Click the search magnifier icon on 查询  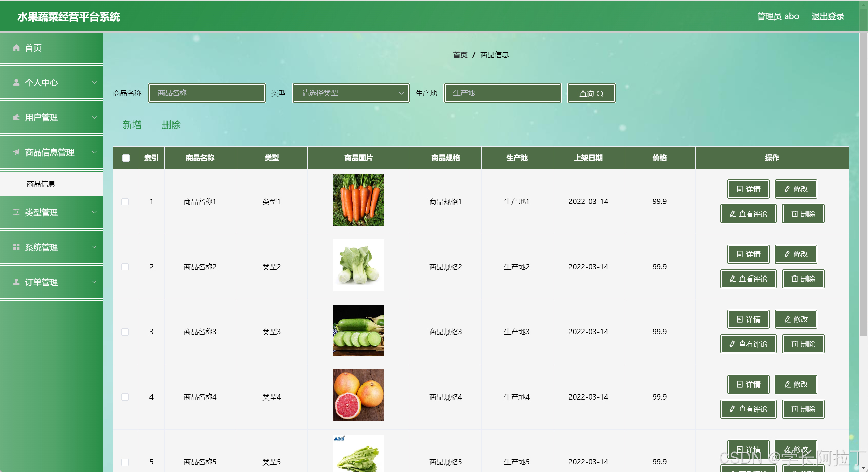click(x=600, y=93)
